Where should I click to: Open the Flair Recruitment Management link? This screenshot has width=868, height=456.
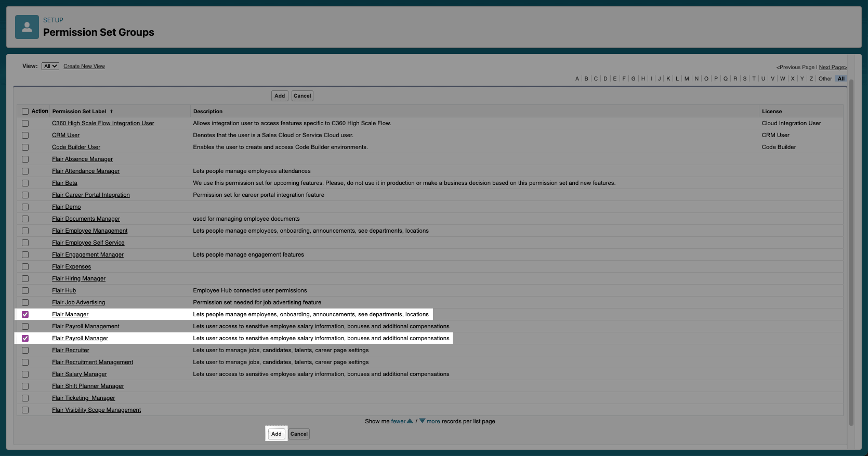pyautogui.click(x=93, y=362)
